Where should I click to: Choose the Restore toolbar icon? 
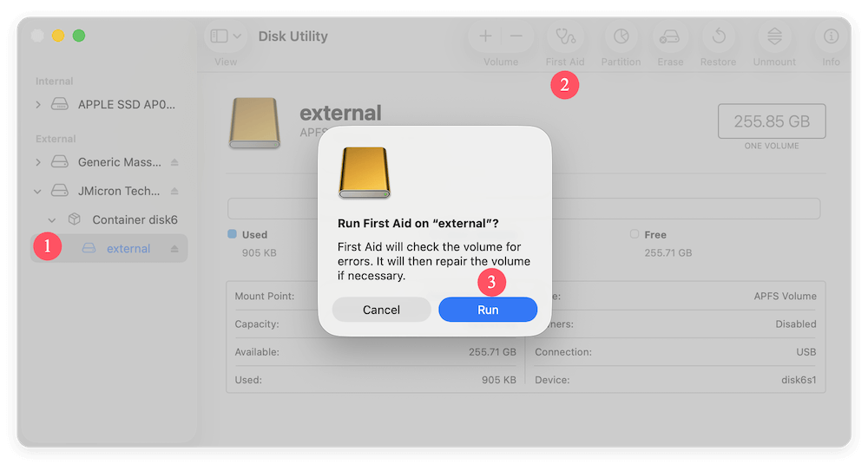pyautogui.click(x=719, y=36)
